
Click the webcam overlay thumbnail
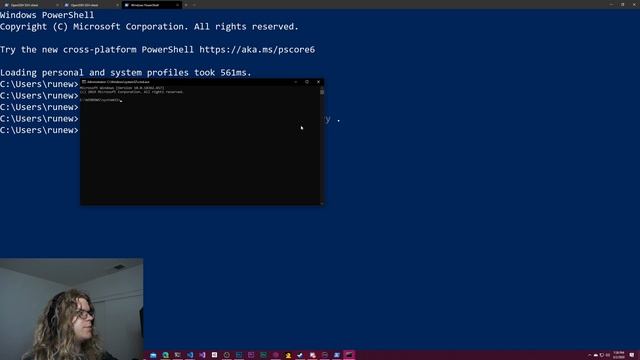pyautogui.click(x=71, y=309)
